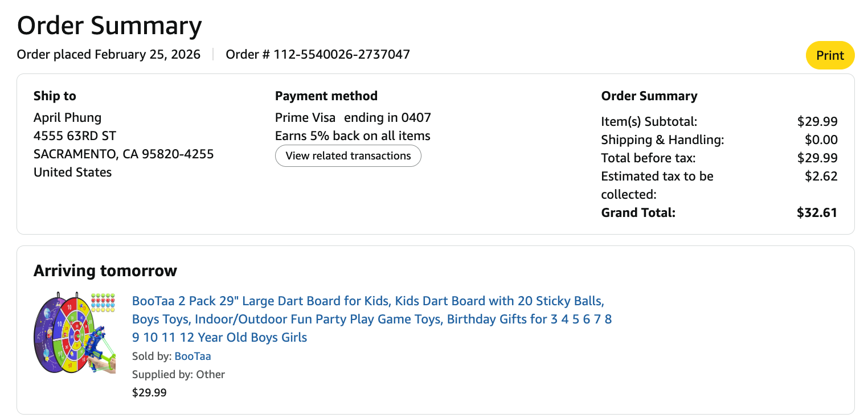Click the Earns 5% back text

pyautogui.click(x=353, y=136)
